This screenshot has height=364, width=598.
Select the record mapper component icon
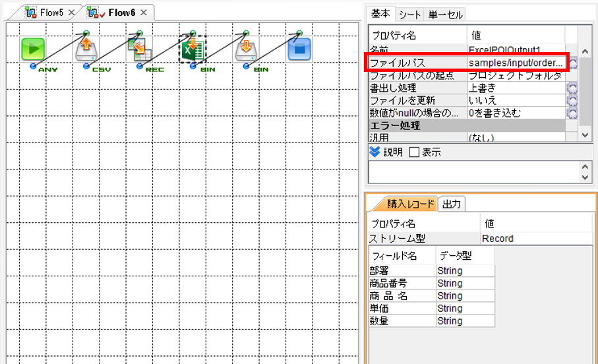(140, 49)
